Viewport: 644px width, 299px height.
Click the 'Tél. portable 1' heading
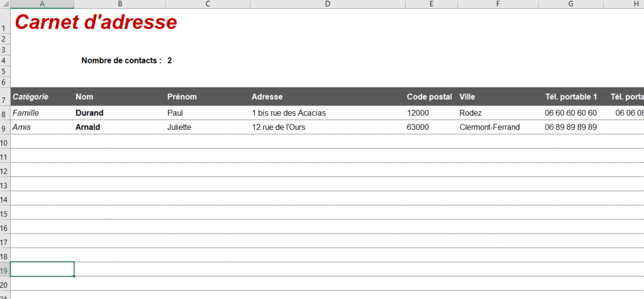[571, 97]
